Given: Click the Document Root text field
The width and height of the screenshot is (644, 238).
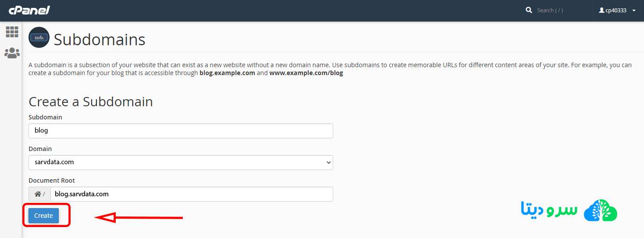Looking at the screenshot, I should coord(192,194).
